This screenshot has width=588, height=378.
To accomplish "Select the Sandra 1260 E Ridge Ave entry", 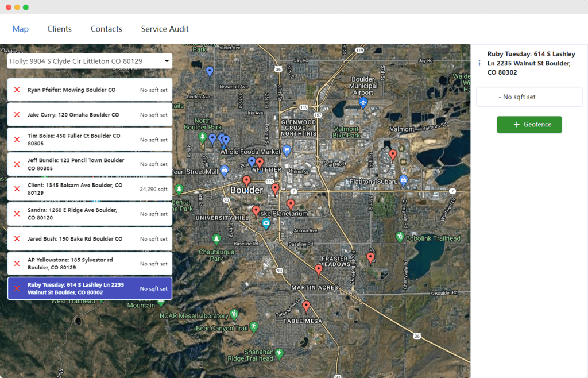I will [x=80, y=214].
